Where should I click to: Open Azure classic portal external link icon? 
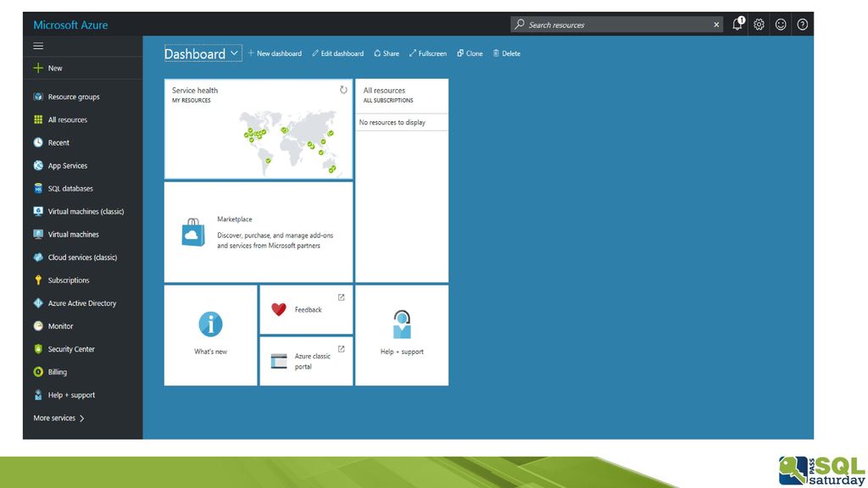(342, 349)
